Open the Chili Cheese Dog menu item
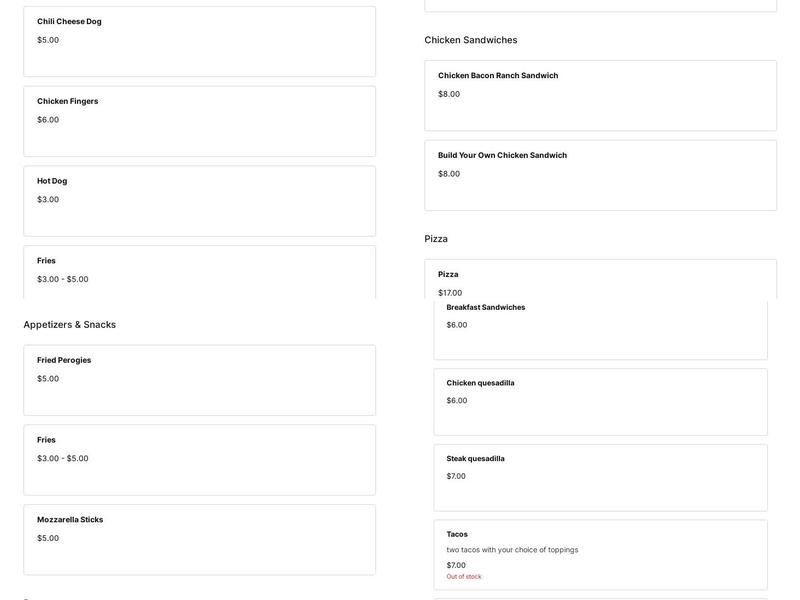The image size is (800, 600). [199, 41]
